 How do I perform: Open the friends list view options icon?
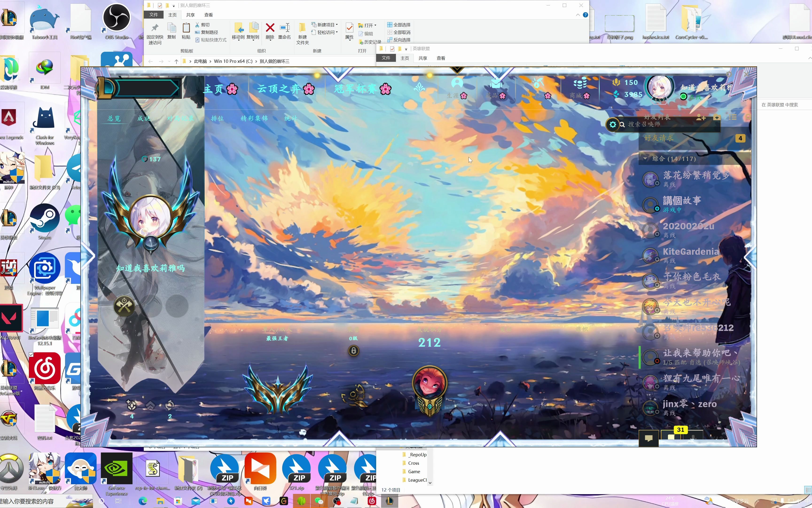(x=733, y=117)
